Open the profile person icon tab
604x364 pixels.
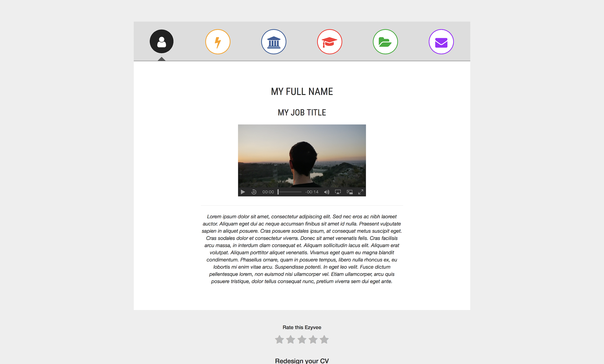click(x=162, y=41)
